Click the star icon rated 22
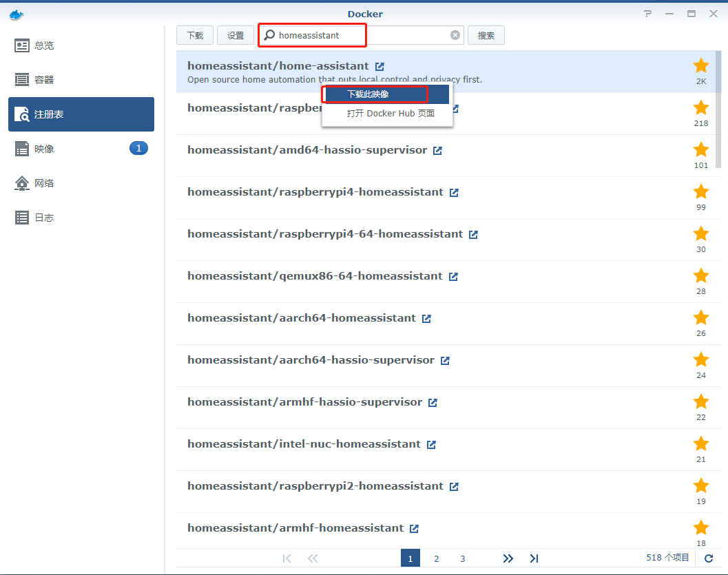The height and width of the screenshot is (575, 728). pyautogui.click(x=701, y=402)
